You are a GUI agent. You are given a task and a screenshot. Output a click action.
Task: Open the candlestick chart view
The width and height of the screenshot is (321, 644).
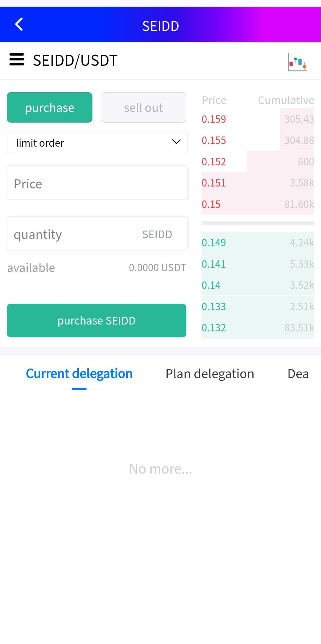[x=297, y=62]
